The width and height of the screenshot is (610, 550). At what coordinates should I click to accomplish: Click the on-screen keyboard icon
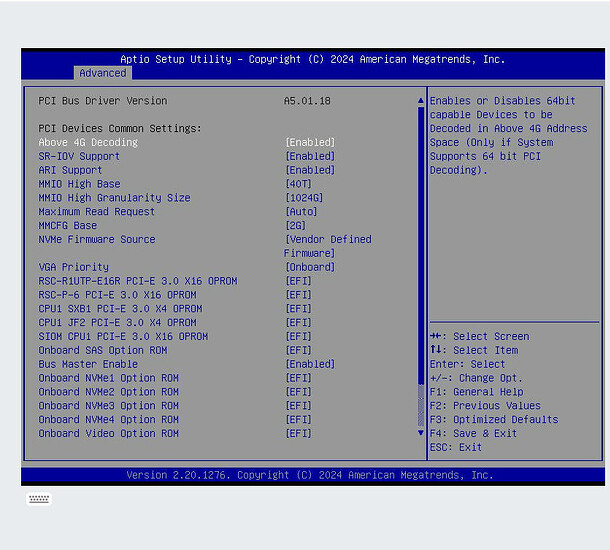39,499
